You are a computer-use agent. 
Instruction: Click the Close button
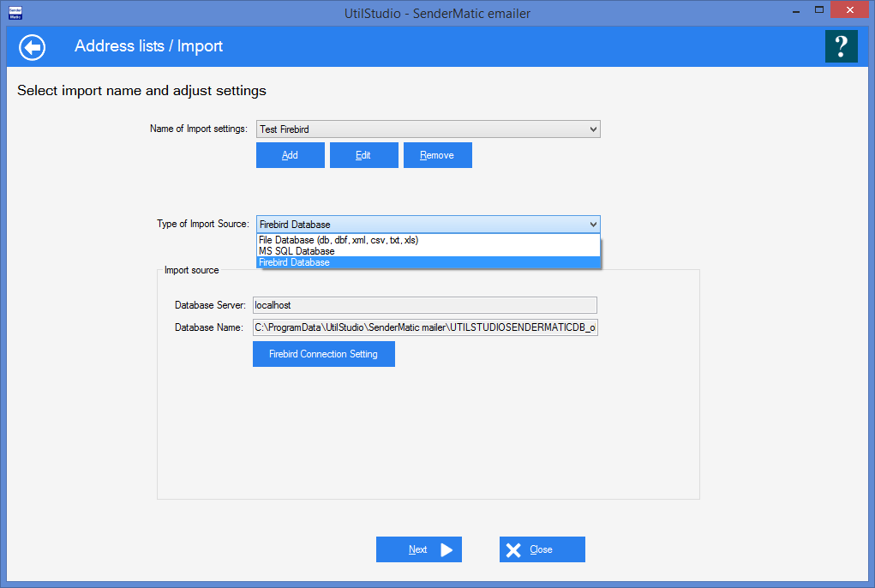pyautogui.click(x=542, y=549)
